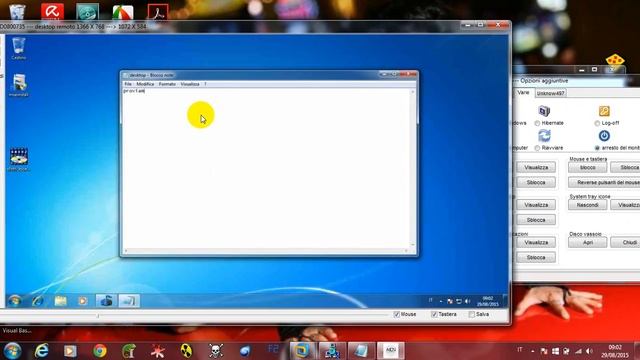Open the Formato menu in Blocco note
The width and height of the screenshot is (640, 360).
[x=167, y=84]
